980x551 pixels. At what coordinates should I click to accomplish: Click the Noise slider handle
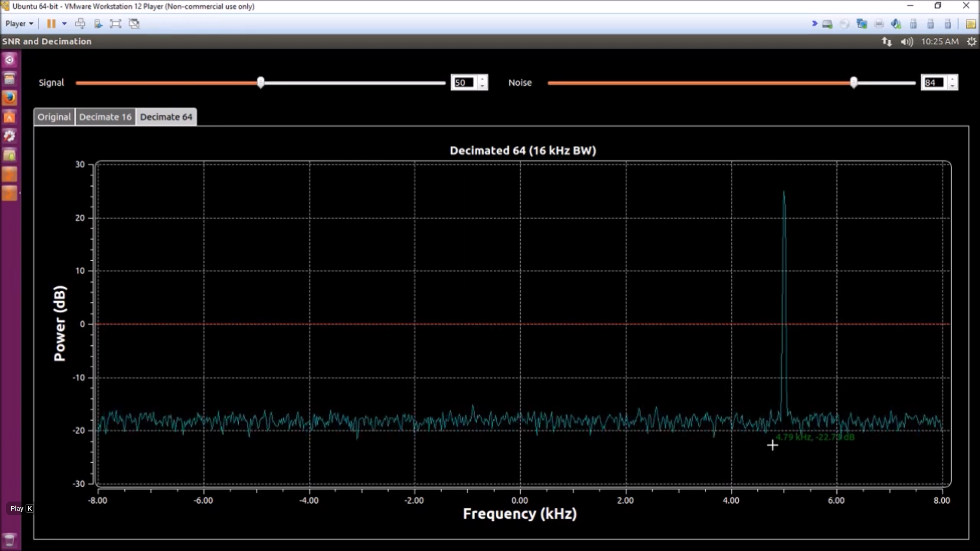[x=853, y=83]
